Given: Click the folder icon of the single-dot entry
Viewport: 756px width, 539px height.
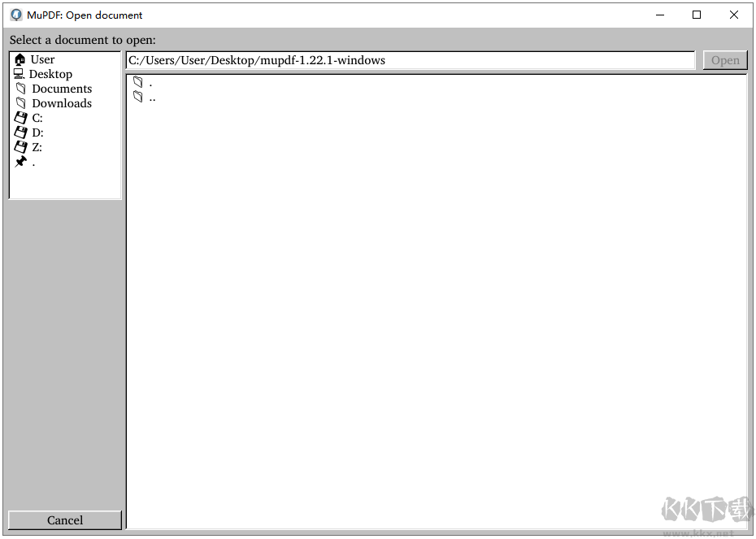Looking at the screenshot, I should pyautogui.click(x=138, y=82).
